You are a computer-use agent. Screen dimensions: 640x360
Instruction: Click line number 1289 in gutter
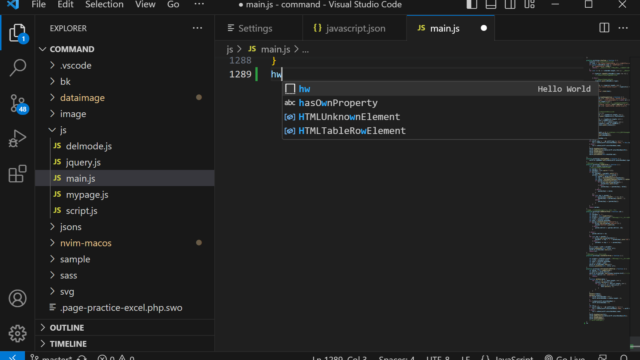click(x=240, y=74)
